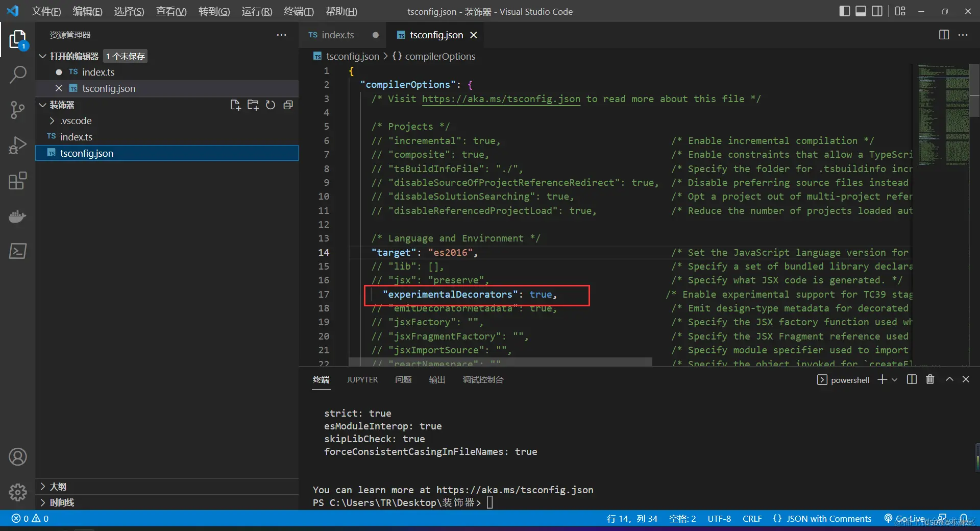The height and width of the screenshot is (531, 980).
Task: Select tsconfig.json in the project tree
Action: click(x=167, y=153)
